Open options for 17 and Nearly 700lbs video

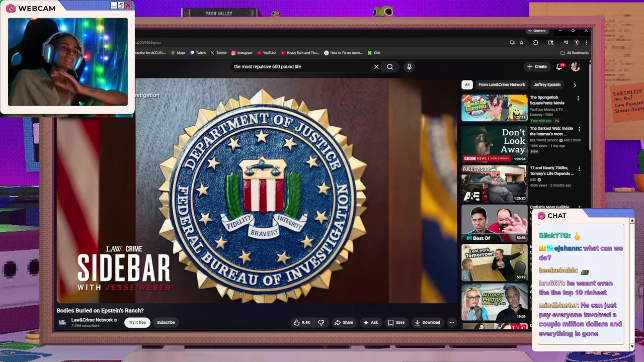tap(579, 169)
